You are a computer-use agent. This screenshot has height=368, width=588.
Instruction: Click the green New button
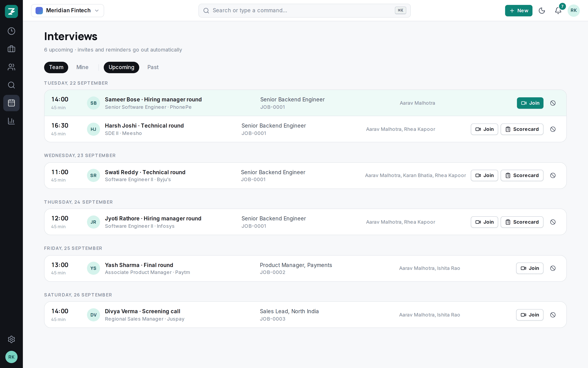coord(519,10)
